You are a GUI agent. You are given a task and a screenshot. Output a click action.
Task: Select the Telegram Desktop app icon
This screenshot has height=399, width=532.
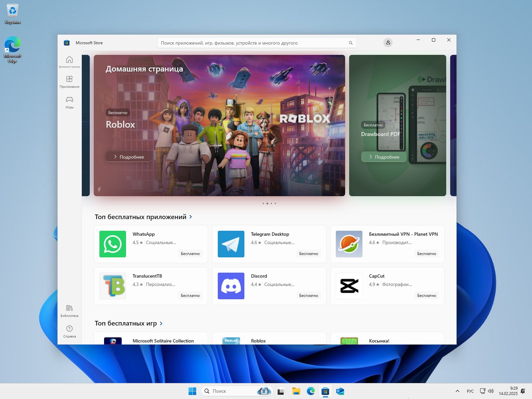[231, 244]
